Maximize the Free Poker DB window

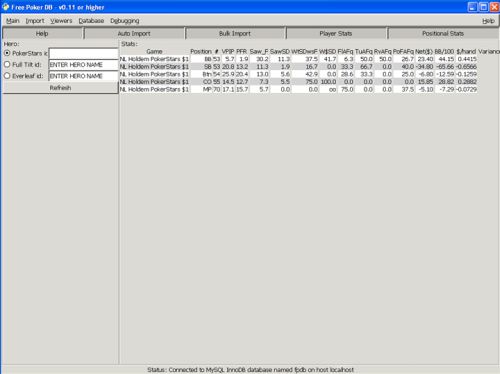pyautogui.click(x=483, y=7)
